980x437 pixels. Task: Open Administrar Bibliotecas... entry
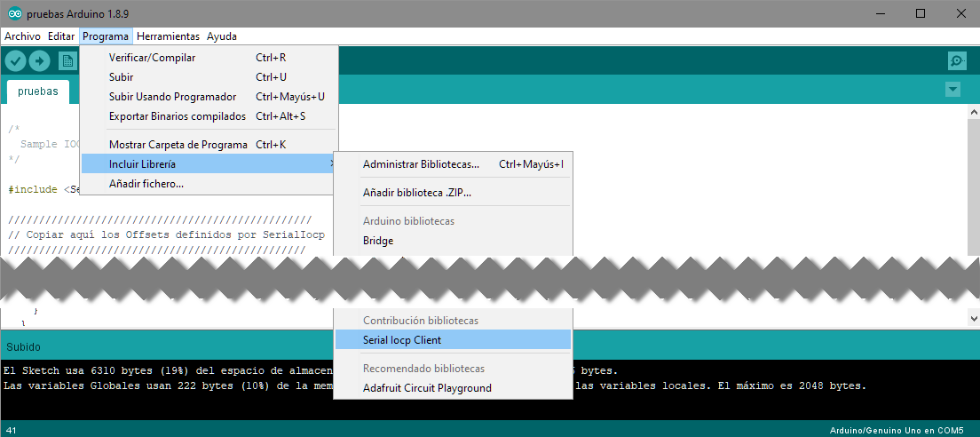point(421,164)
